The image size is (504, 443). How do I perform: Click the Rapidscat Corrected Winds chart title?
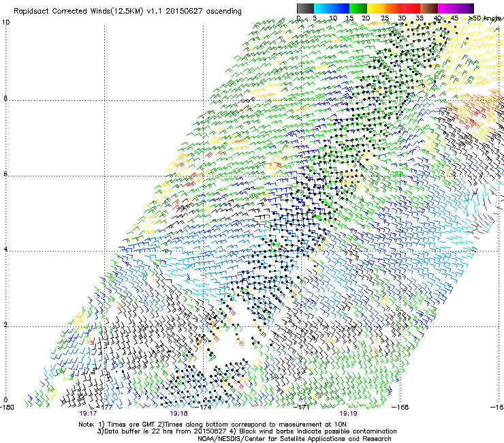click(x=127, y=12)
